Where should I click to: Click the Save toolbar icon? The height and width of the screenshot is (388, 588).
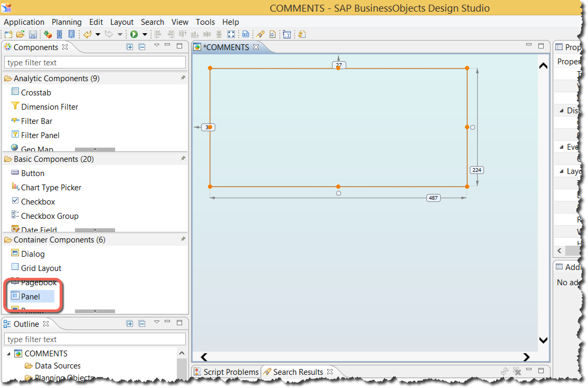click(x=33, y=34)
